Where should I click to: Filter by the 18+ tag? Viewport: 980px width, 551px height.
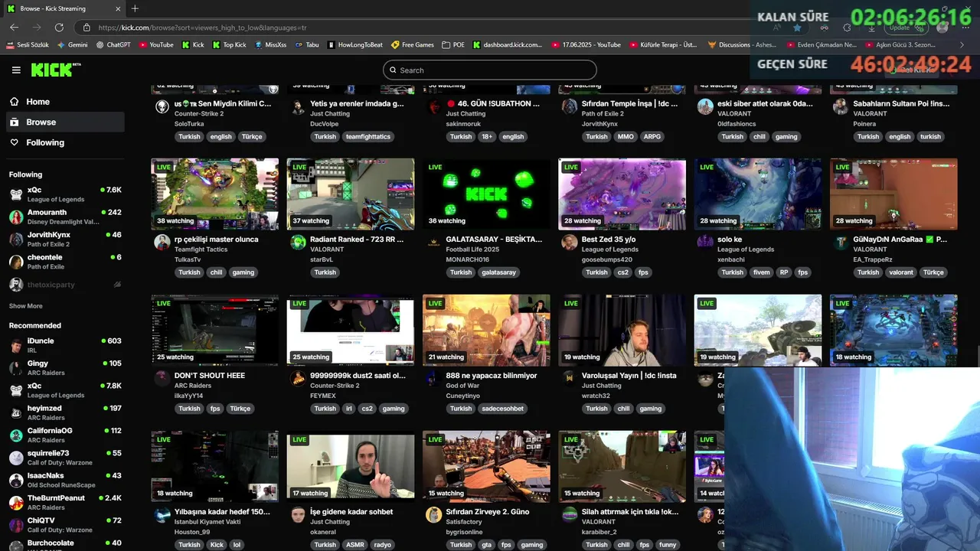(487, 136)
